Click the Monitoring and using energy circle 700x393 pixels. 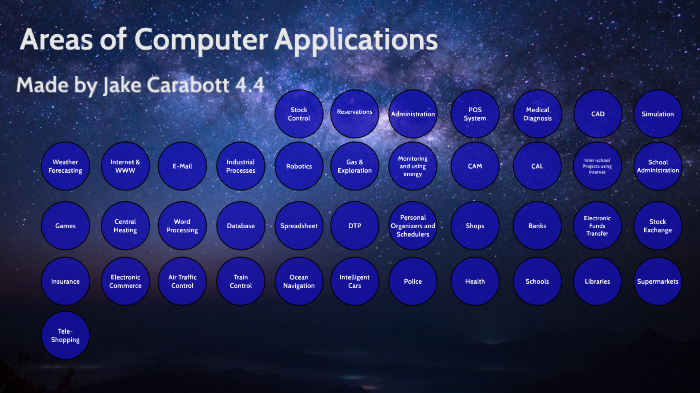tap(413, 166)
